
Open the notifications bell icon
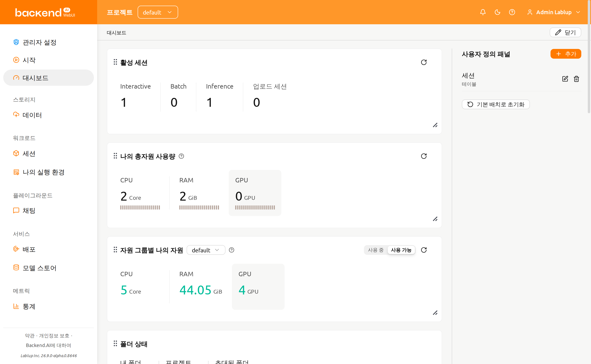[x=483, y=12]
